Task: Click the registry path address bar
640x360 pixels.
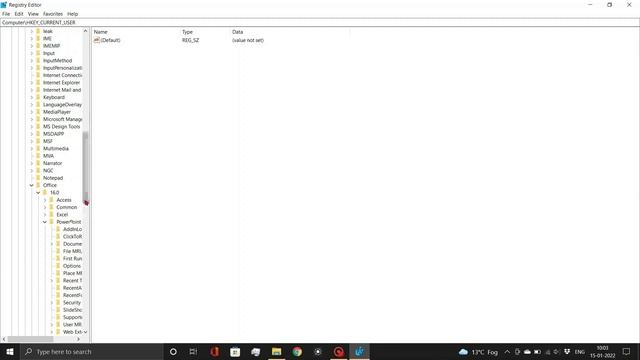Action: [x=320, y=22]
